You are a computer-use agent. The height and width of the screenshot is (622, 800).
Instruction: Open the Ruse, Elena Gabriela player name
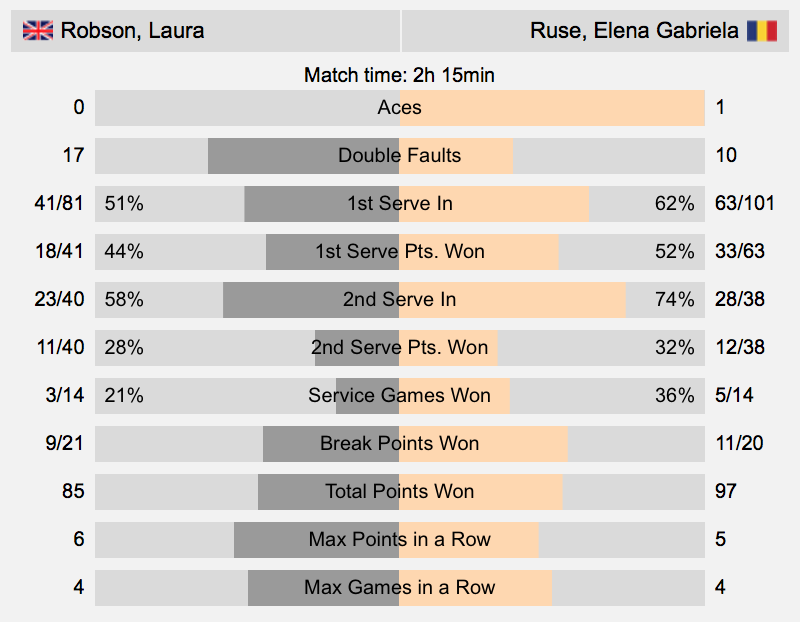tap(634, 31)
